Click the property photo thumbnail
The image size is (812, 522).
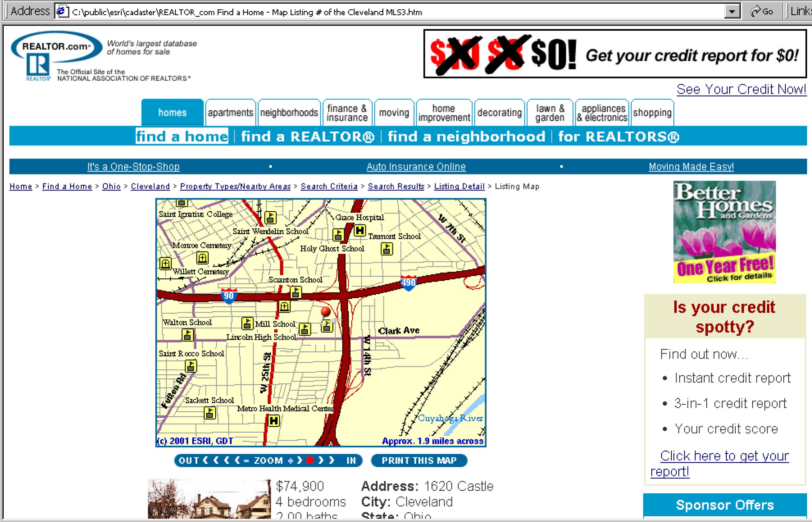pos(209,499)
